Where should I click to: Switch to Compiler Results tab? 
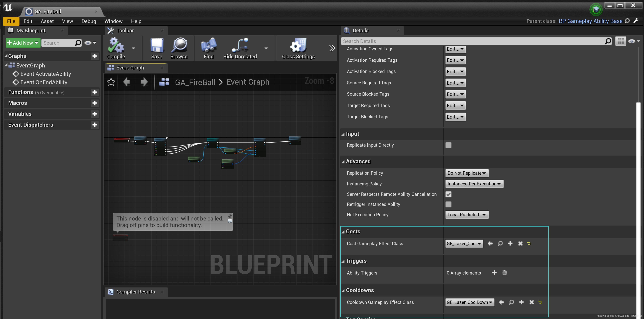coord(135,292)
